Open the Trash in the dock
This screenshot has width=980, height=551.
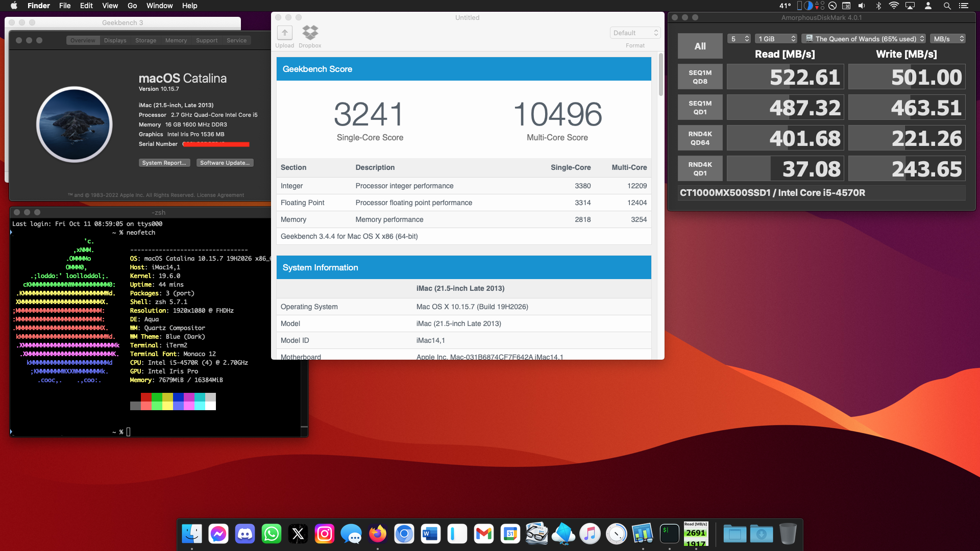tap(788, 534)
